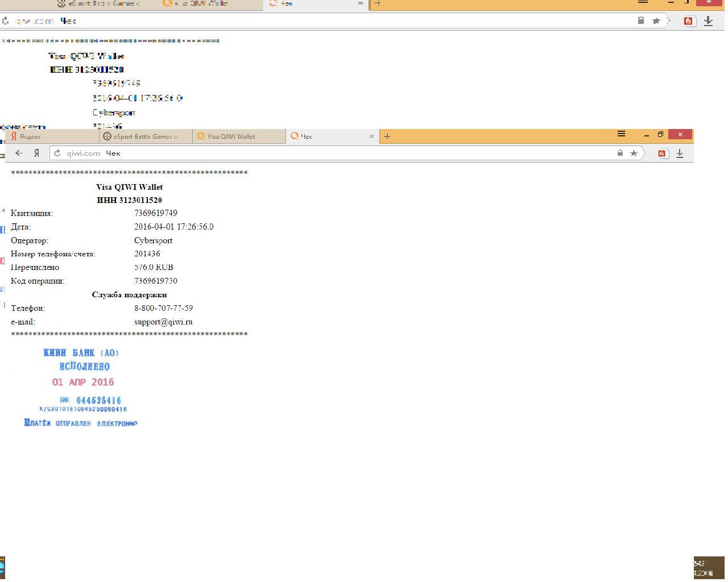728x582 pixels.
Task: Restore down the front browser window
Action: click(660, 135)
